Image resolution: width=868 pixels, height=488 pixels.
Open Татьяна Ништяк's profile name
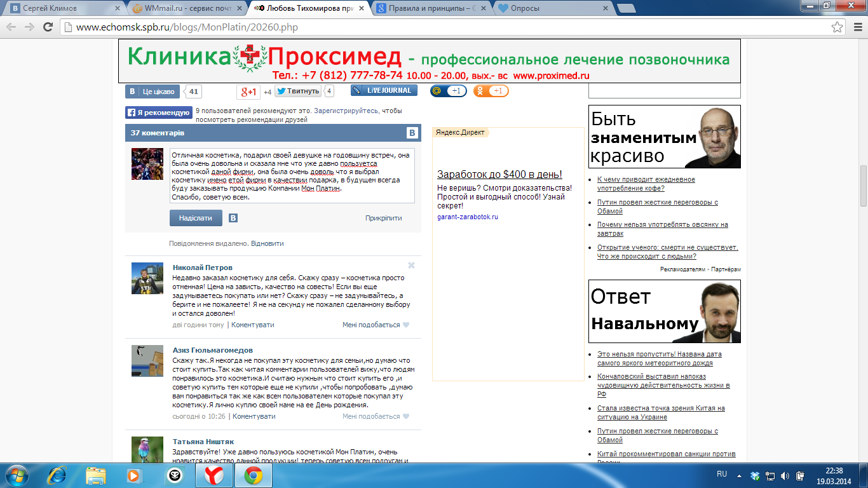coord(203,442)
